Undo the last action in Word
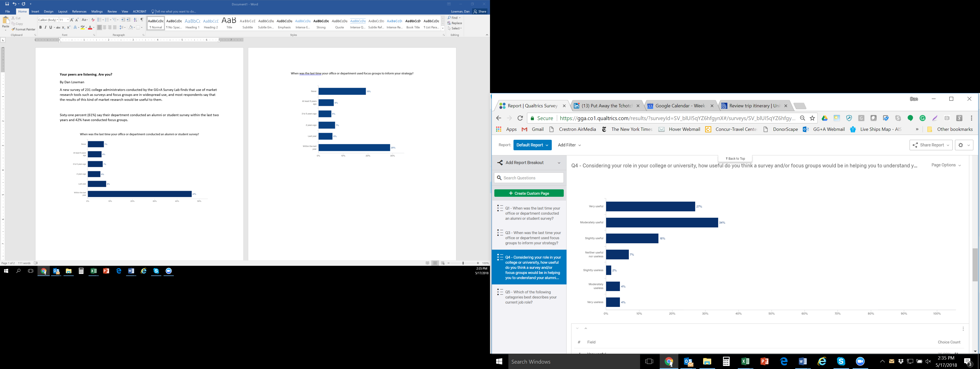 point(15,4)
